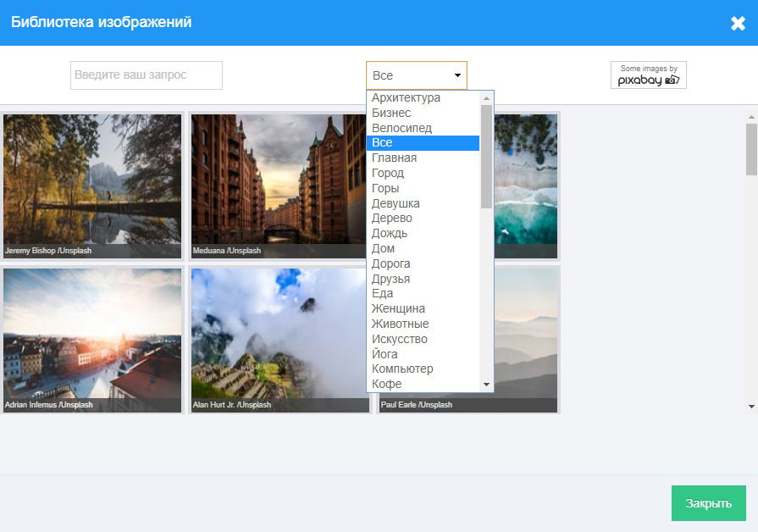Click the gallery vertical scrollbar thumb

pos(751,149)
